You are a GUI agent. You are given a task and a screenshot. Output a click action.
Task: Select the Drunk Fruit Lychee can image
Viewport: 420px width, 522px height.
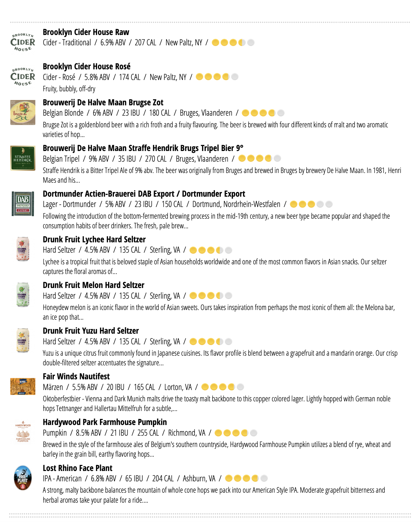click(23, 249)
